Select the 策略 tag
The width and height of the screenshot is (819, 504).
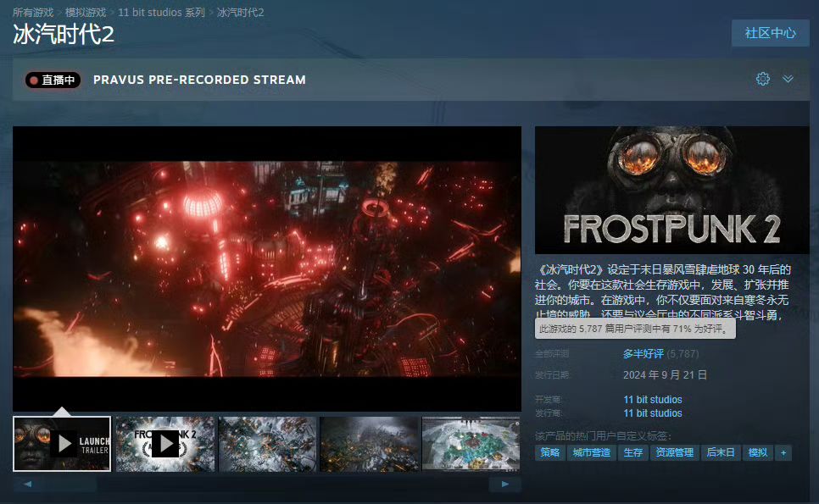coord(549,452)
